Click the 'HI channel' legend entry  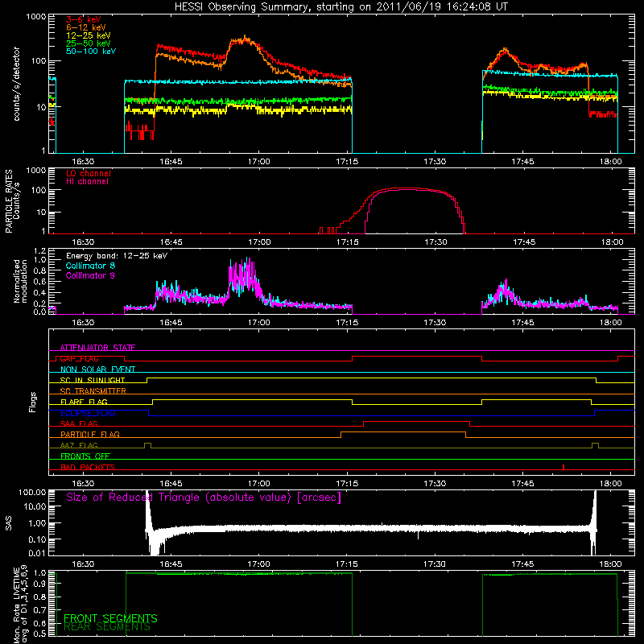87,182
